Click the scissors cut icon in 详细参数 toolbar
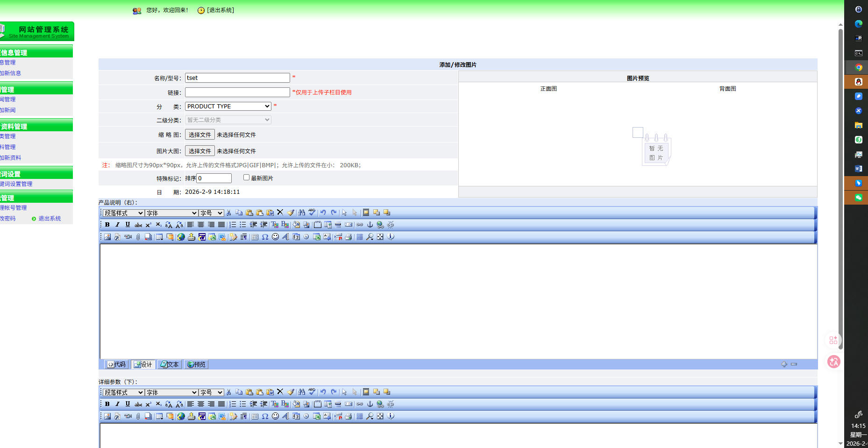Viewport: 868px width, 448px height. (x=229, y=392)
